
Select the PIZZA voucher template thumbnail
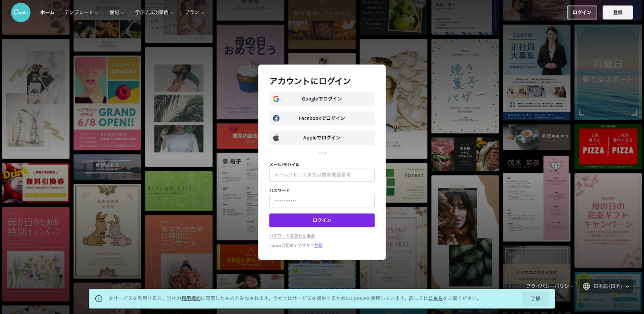coord(608,147)
